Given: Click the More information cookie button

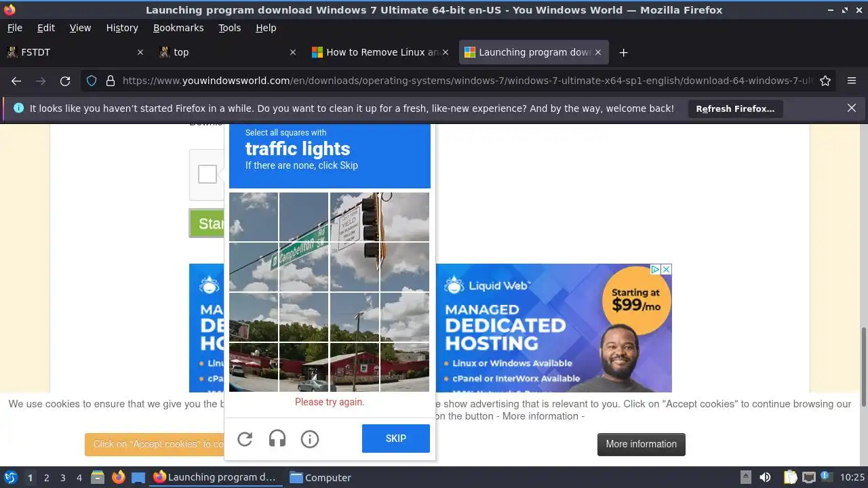Looking at the screenshot, I should (642, 444).
